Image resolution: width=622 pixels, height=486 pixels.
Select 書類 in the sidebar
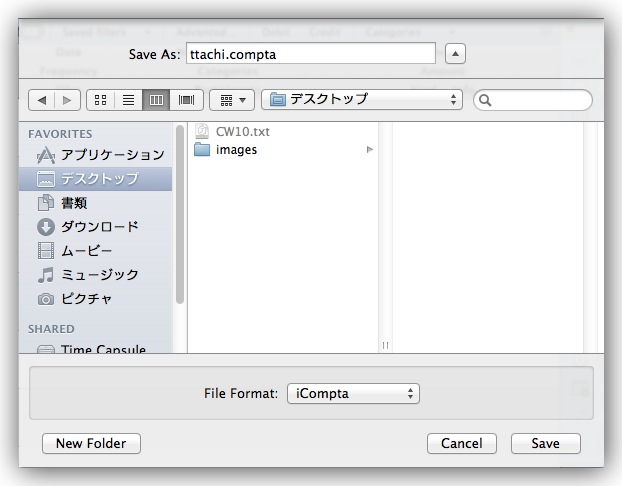click(74, 203)
